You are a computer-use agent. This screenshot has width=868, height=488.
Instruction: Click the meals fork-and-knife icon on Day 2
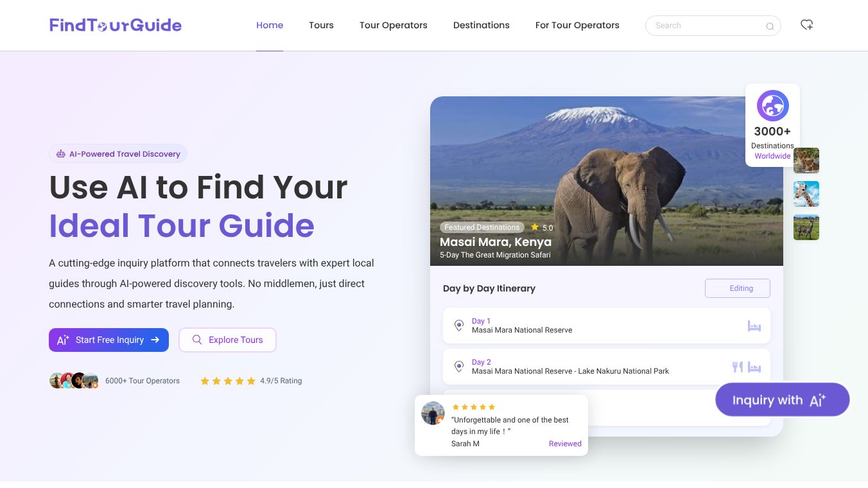coord(737,367)
